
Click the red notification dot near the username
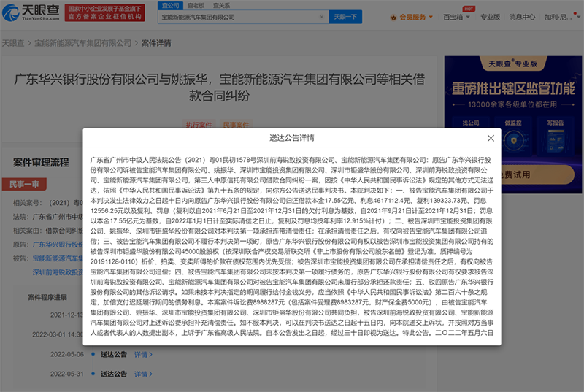click(x=575, y=14)
